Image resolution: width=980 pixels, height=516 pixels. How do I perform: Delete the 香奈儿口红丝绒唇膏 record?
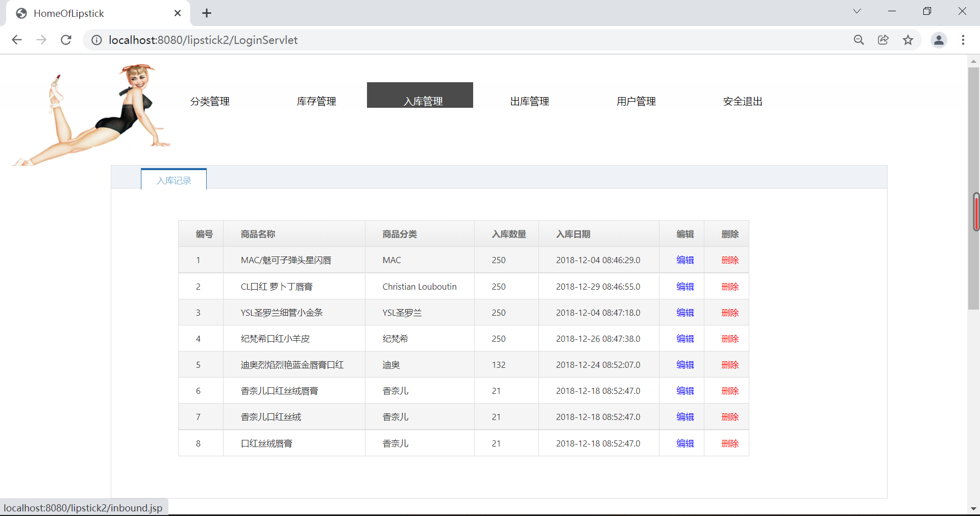(x=730, y=391)
